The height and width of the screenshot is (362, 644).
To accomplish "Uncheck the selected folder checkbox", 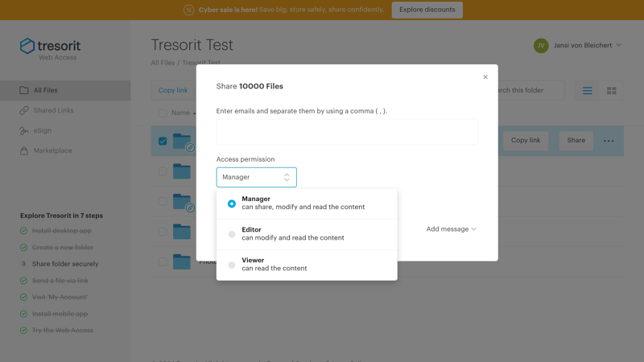I will tap(163, 142).
